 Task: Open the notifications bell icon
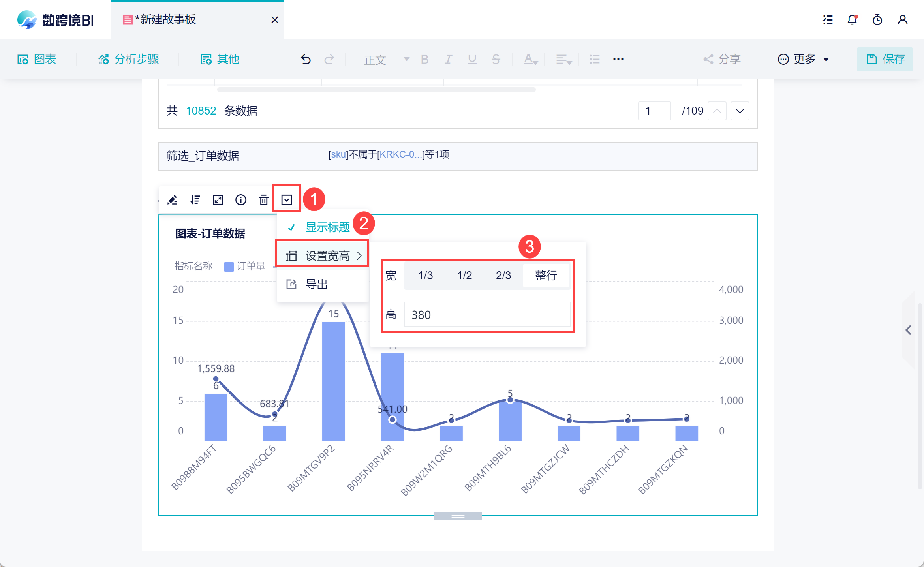[852, 20]
